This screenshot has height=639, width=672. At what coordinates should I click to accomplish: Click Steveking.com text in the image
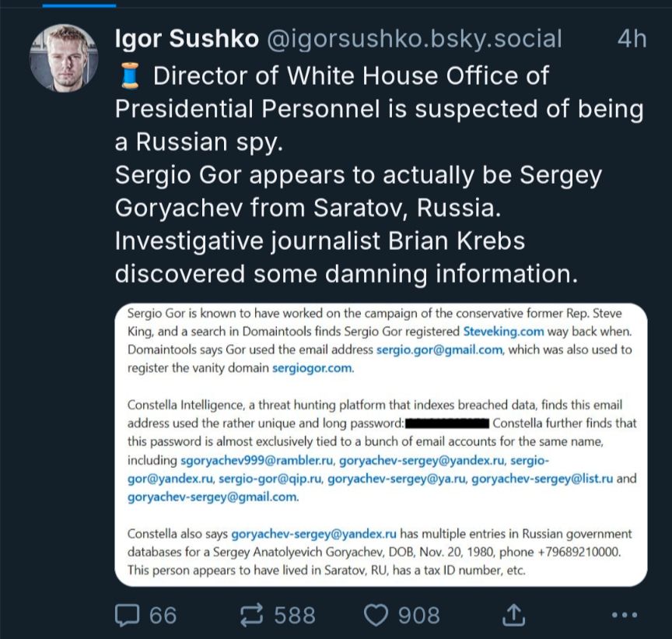pos(503,332)
